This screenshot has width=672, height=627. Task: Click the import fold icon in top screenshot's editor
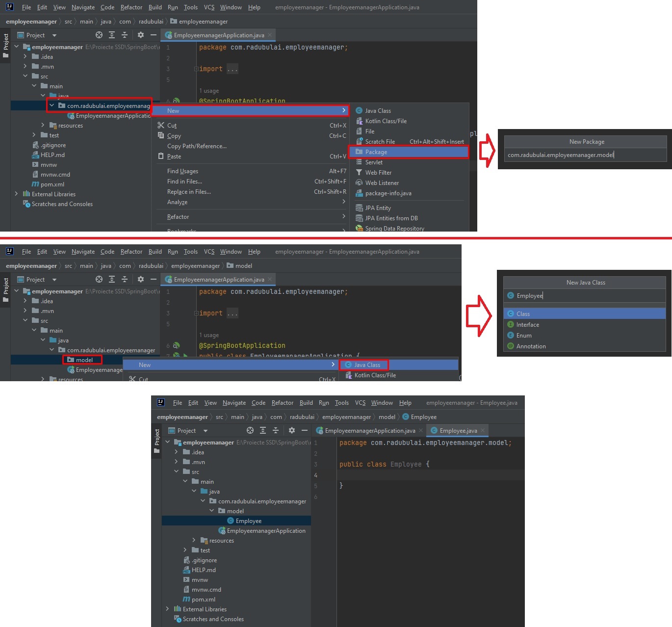196,69
